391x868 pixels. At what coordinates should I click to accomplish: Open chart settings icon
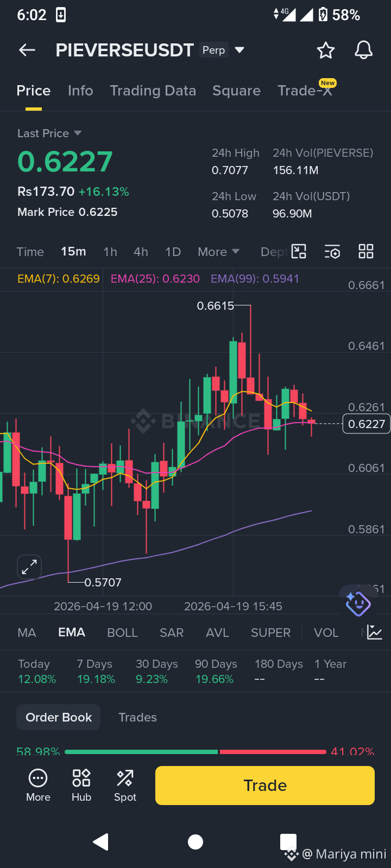pos(332,252)
